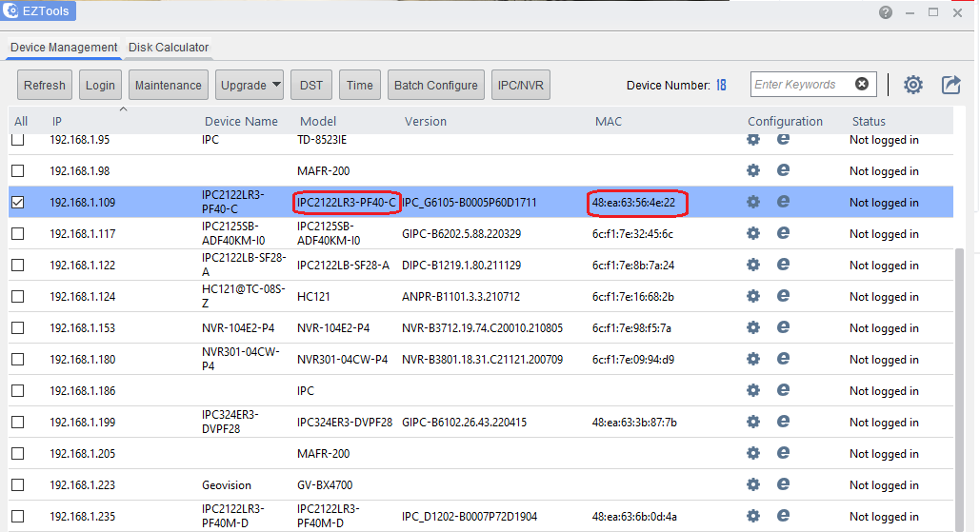Select model GV-BX4700 cell
Viewport: 980px width, 532px height.
pos(325,485)
